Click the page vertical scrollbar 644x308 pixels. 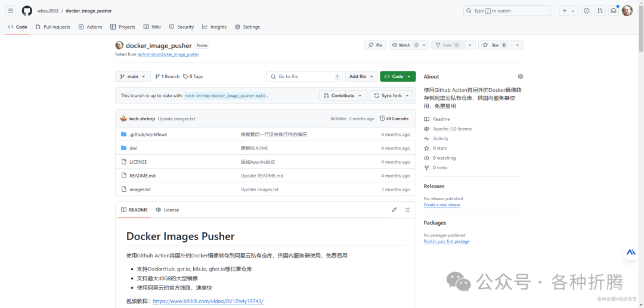click(x=641, y=29)
